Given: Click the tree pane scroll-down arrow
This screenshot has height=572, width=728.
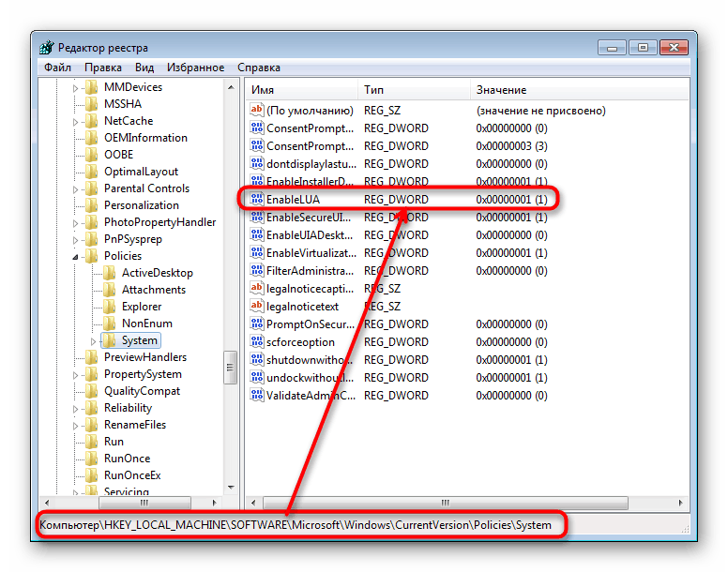Looking at the screenshot, I should click(x=231, y=488).
